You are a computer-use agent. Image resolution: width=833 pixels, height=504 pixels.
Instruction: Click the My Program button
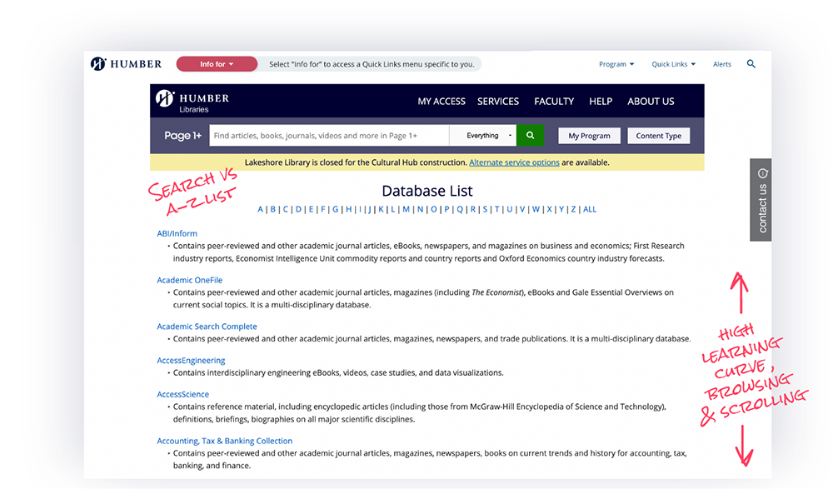click(x=589, y=136)
